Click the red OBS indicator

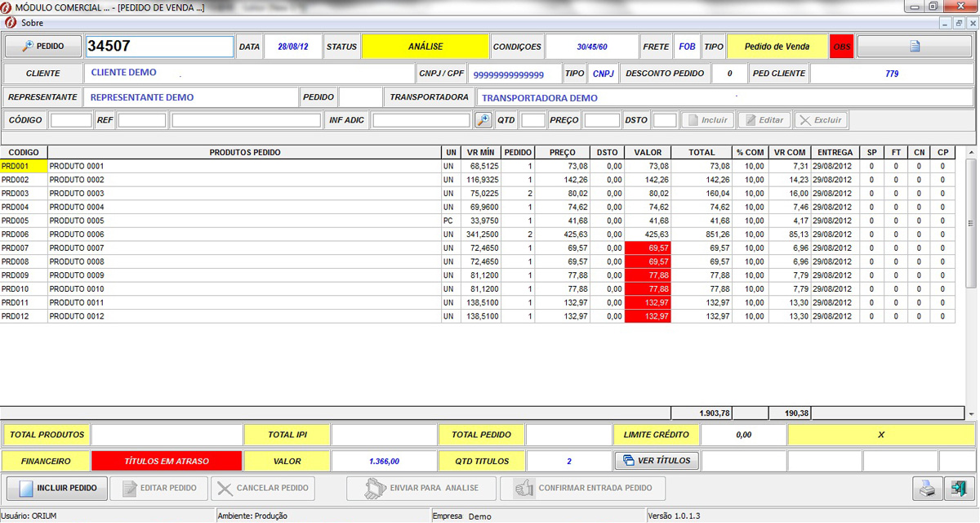click(x=841, y=47)
